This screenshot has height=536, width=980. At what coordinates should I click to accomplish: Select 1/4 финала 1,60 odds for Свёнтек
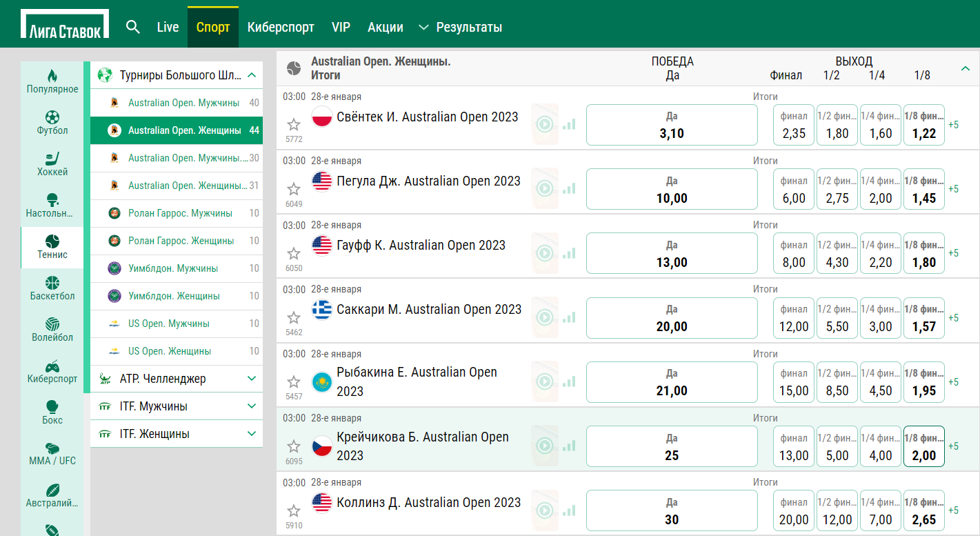pyautogui.click(x=881, y=125)
